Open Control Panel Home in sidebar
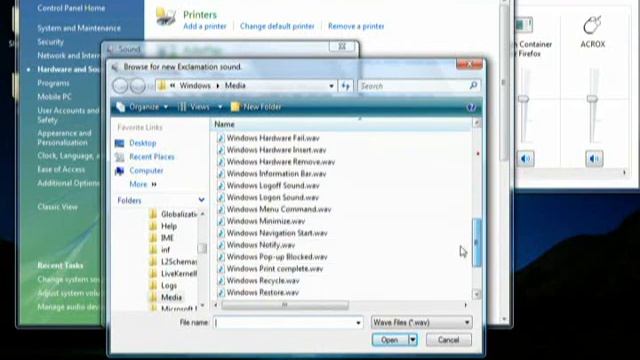The image size is (640, 360). coord(71,8)
